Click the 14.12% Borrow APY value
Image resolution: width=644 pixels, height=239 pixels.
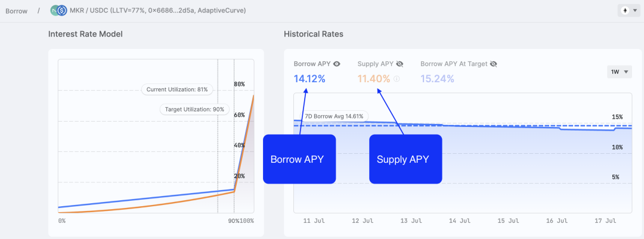[x=309, y=79]
